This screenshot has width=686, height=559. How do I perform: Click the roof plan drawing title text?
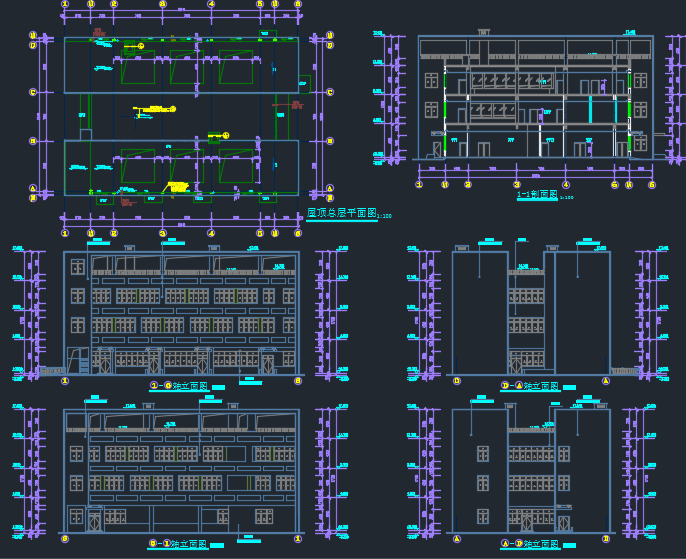[x=341, y=213]
